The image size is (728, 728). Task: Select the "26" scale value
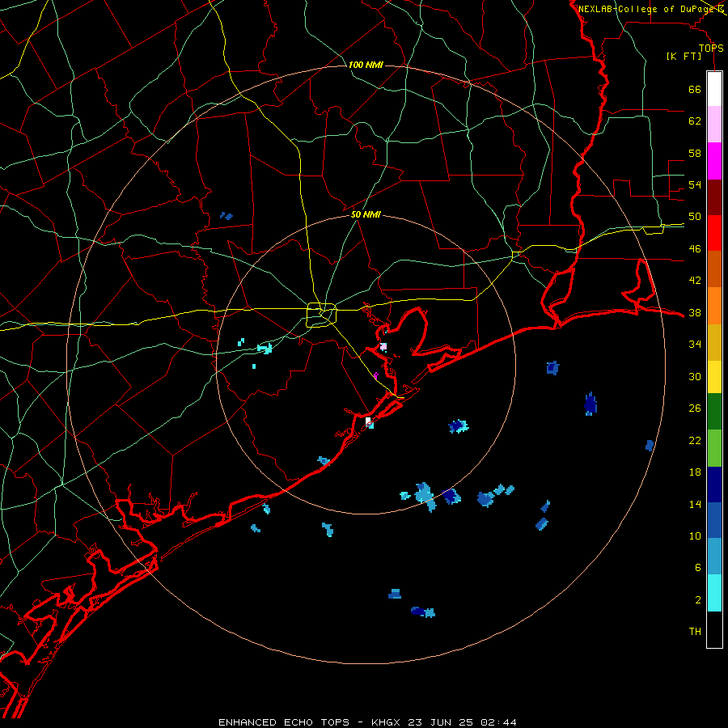point(695,408)
